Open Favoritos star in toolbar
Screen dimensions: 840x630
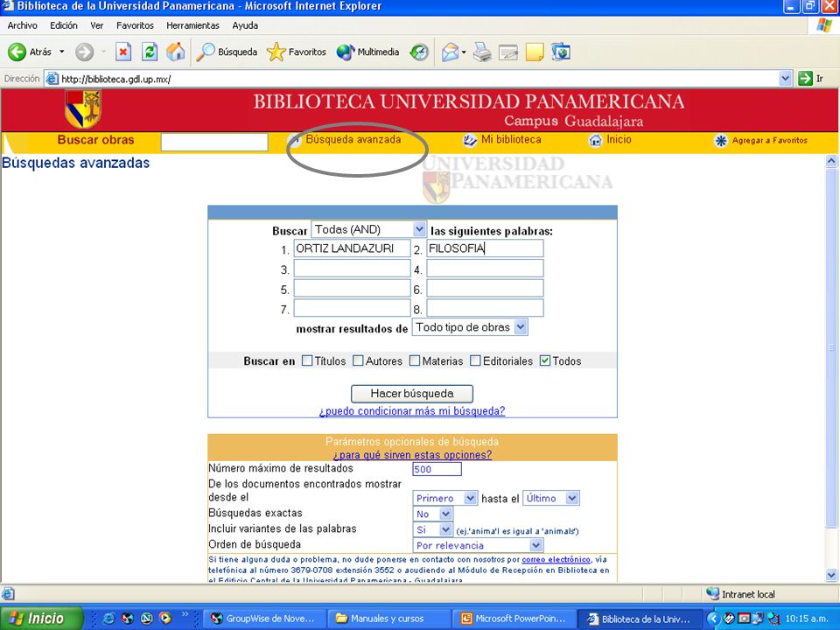click(297, 52)
